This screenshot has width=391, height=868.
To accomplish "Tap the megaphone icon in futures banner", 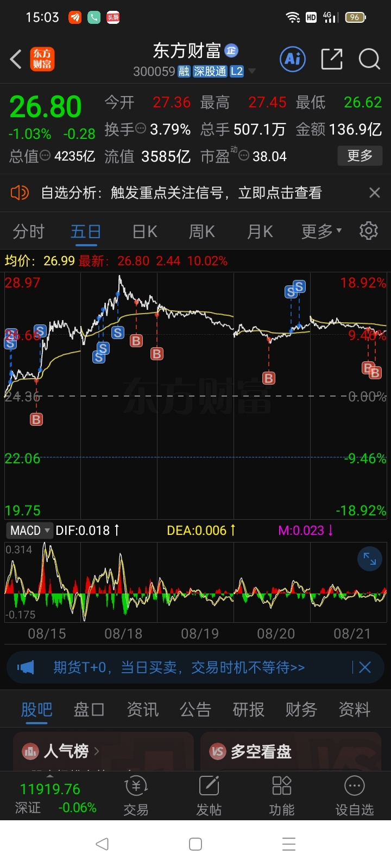I will 26,667.
